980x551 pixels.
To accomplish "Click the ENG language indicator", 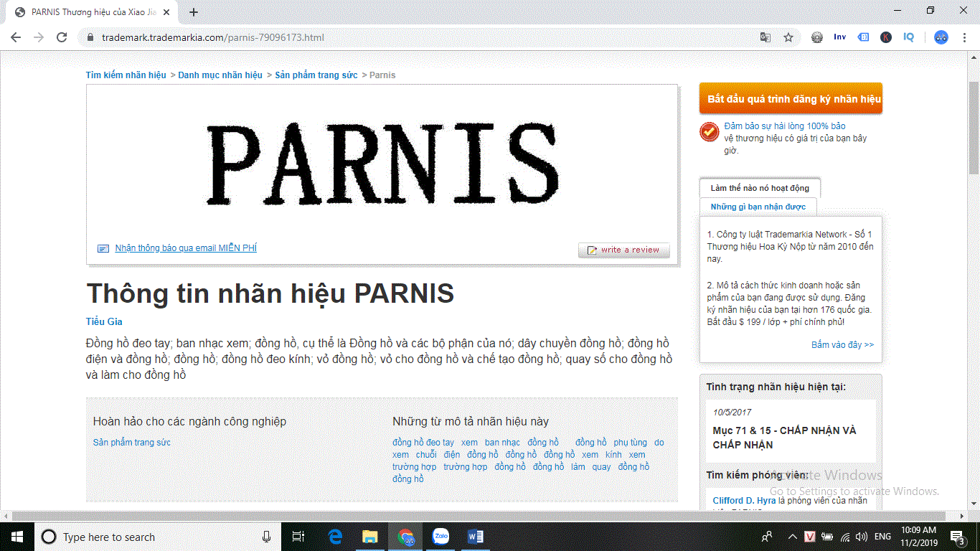I will point(883,537).
